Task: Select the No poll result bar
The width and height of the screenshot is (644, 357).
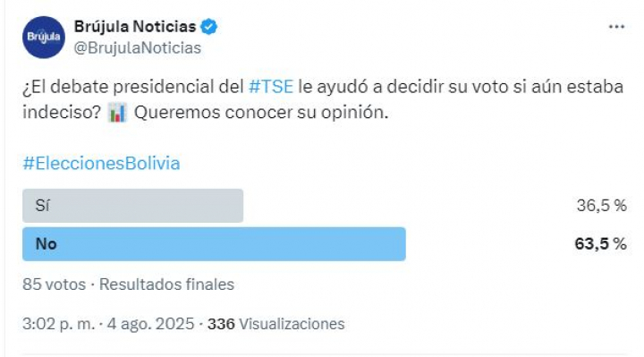Action: [214, 244]
